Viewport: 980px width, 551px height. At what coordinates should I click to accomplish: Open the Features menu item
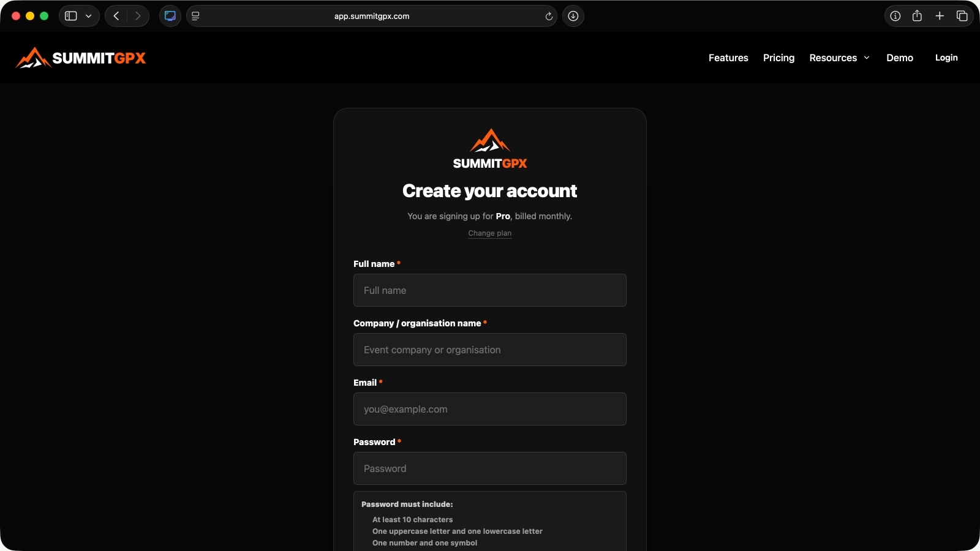coord(728,58)
